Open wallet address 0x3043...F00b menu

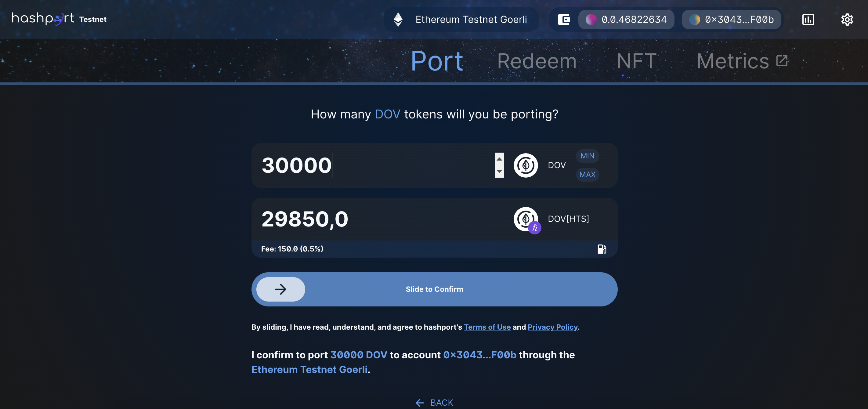731,20
